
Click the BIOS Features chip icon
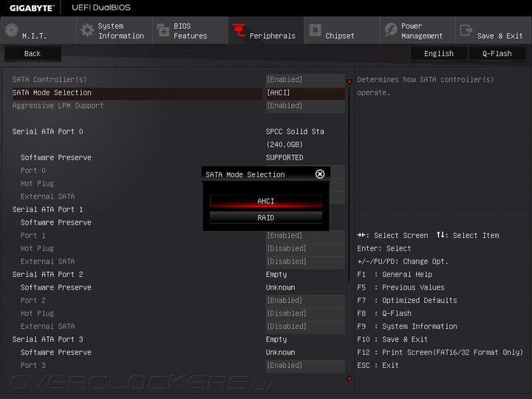pos(163,30)
